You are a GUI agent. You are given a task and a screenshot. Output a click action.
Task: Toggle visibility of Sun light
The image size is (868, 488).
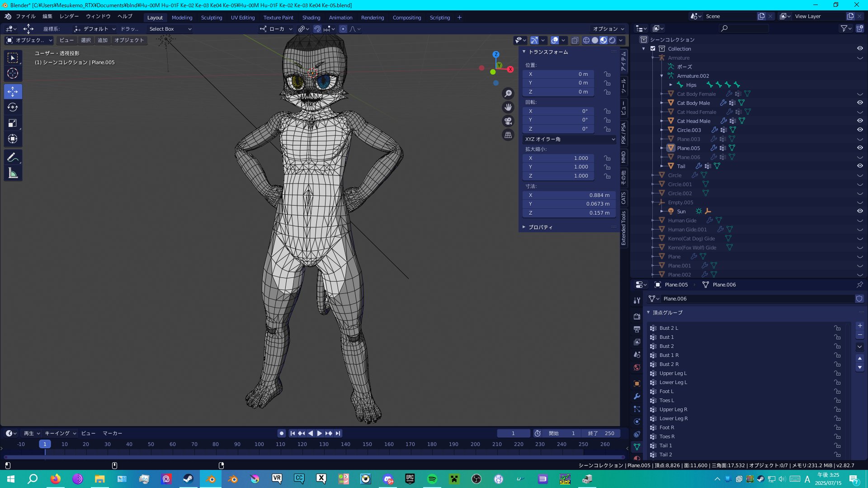coord(860,211)
